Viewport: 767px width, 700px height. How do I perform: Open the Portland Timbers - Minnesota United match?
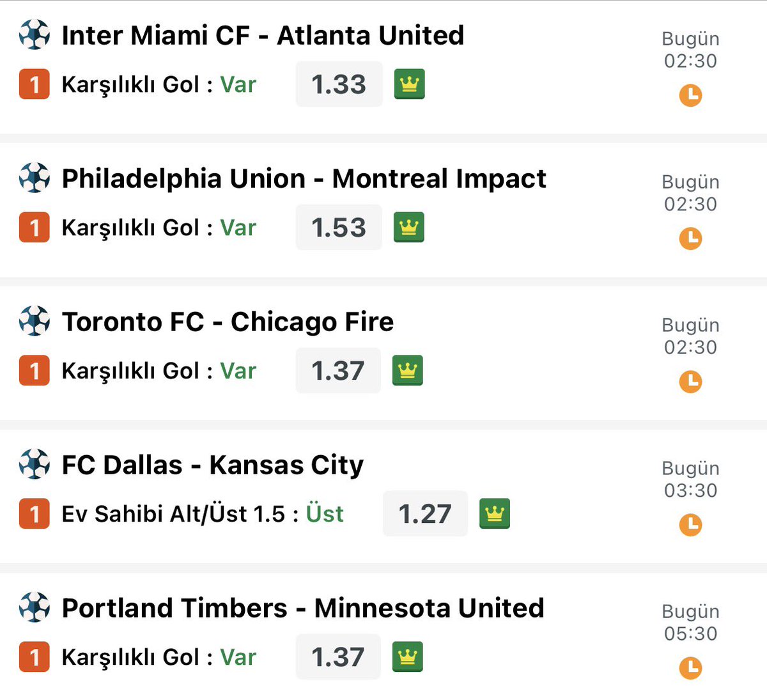click(x=303, y=608)
